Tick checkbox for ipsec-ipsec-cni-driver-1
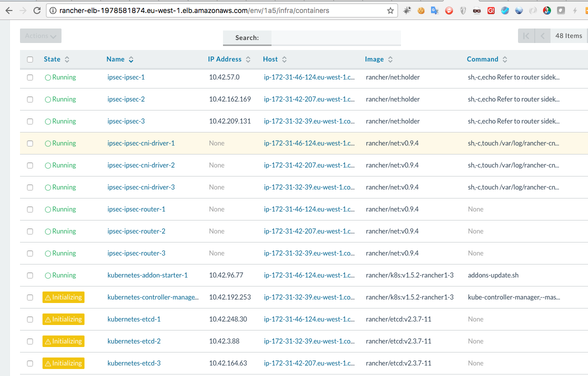 pyautogui.click(x=30, y=143)
